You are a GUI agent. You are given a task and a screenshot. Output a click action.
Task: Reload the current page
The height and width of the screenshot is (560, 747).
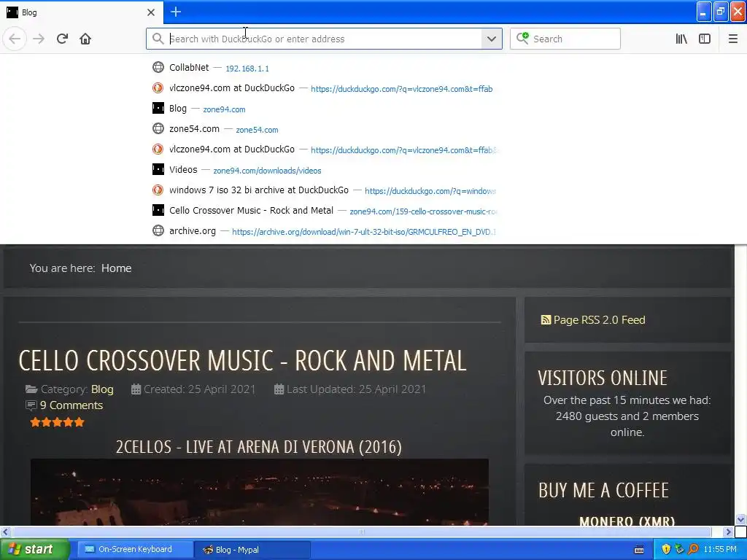point(62,39)
